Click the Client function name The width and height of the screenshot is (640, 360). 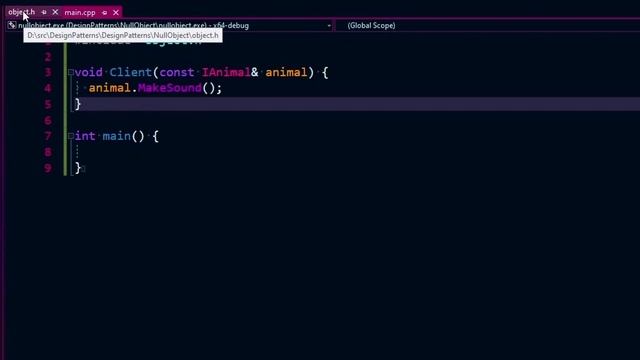[131, 72]
